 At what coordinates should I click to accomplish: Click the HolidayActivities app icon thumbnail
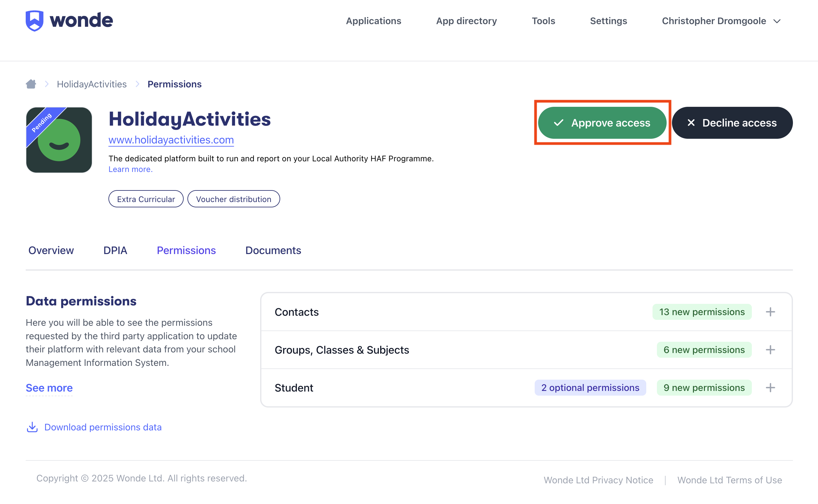click(59, 140)
